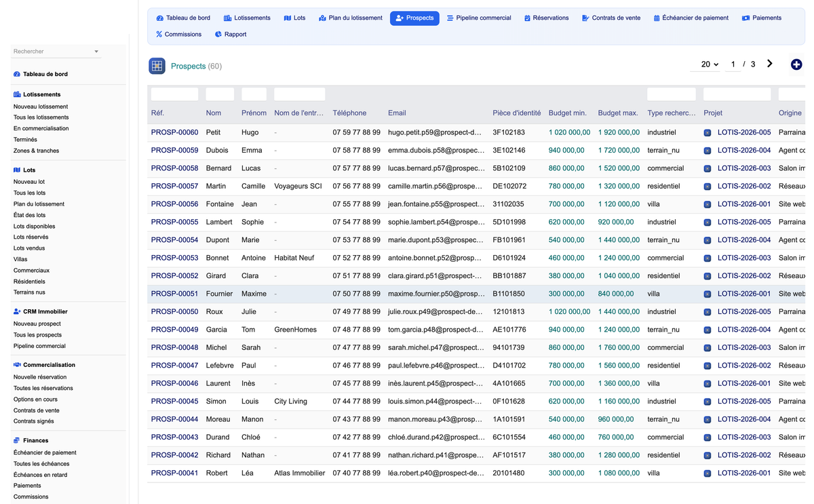Click the Prospects list grid icon
The height and width of the screenshot is (504, 814).
pos(157,66)
